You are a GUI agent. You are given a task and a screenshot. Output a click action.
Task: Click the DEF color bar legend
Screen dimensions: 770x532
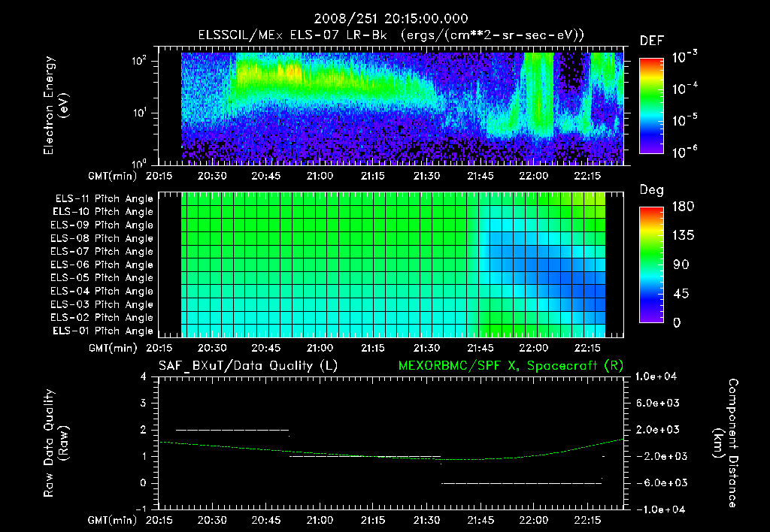[x=651, y=106]
